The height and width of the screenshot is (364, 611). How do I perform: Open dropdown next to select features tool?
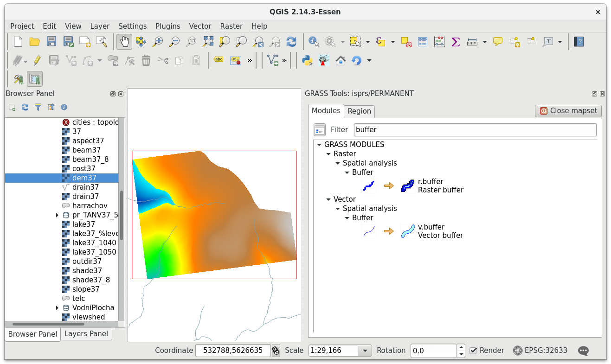coord(368,42)
